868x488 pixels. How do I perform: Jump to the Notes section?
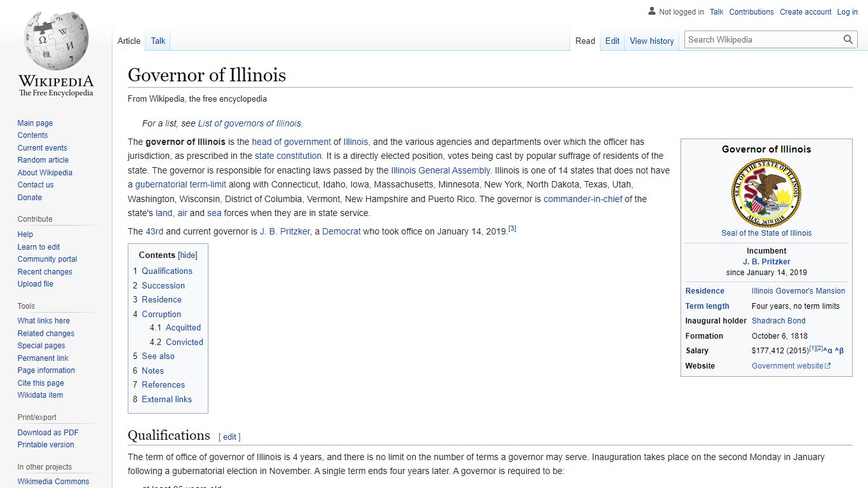tap(148, 371)
